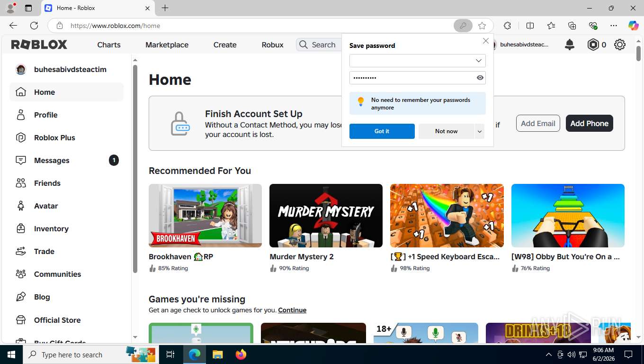Click the Avatar figure icon in sidebar
This screenshot has height=364, width=644.
coord(20,206)
